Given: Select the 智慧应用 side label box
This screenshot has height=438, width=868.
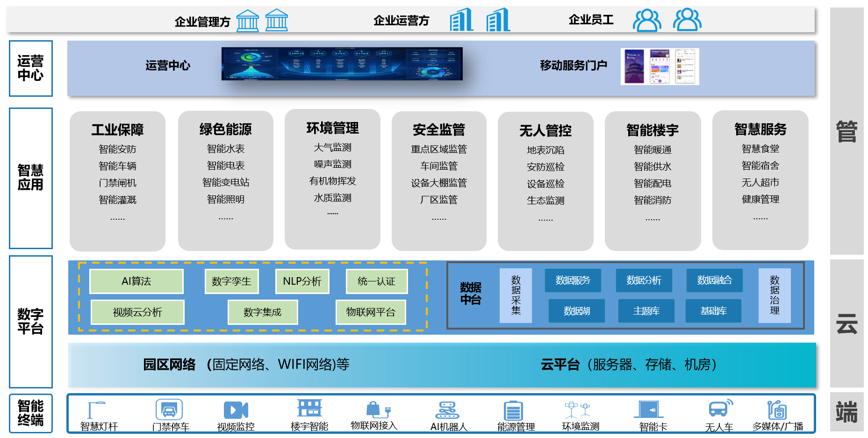Looking at the screenshot, I should coord(31,178).
